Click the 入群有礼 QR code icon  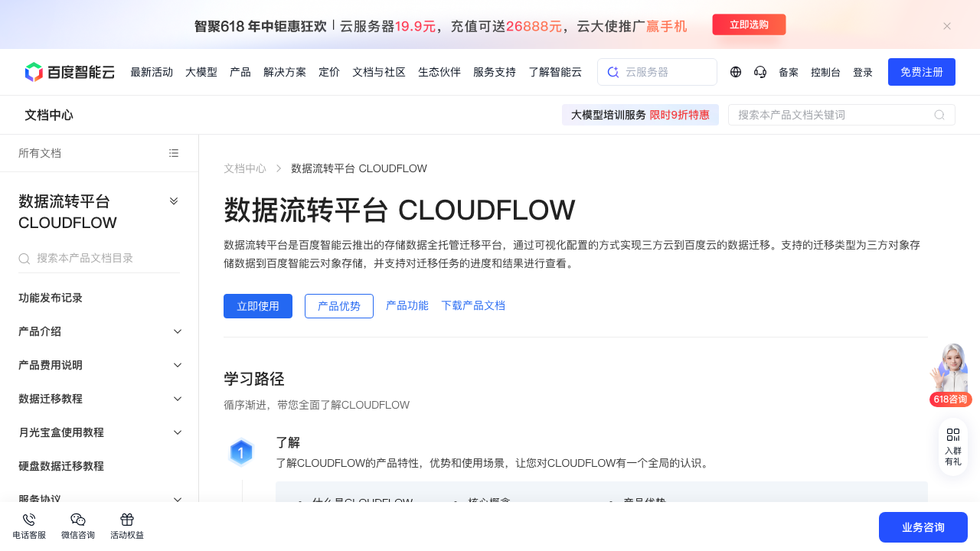(x=953, y=435)
